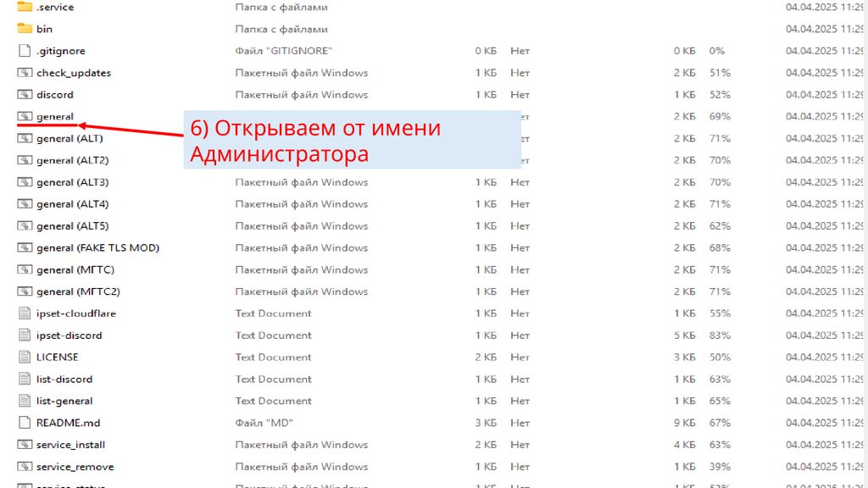Click the general (ALT) batch file icon

(25, 138)
